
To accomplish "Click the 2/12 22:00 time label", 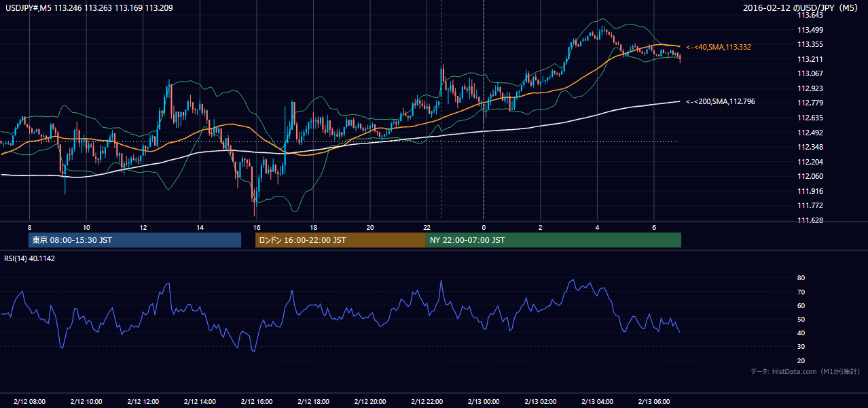I will point(427,402).
